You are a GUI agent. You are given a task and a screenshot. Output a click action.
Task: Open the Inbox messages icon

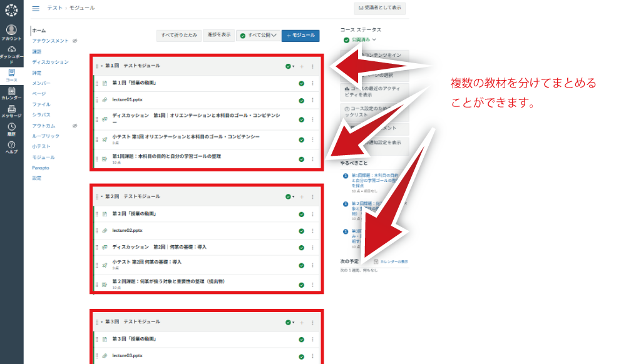(x=11, y=111)
